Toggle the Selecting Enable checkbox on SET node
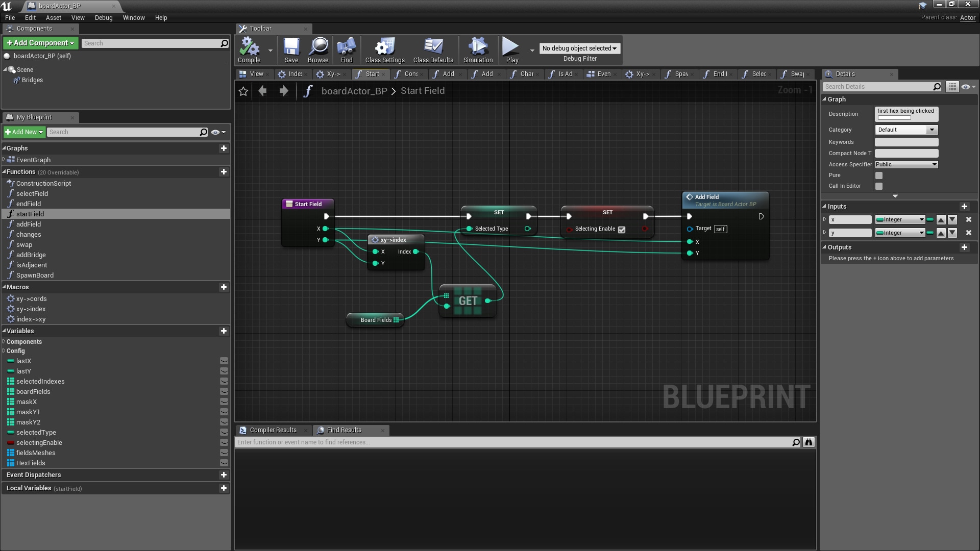The height and width of the screenshot is (551, 980). (621, 230)
